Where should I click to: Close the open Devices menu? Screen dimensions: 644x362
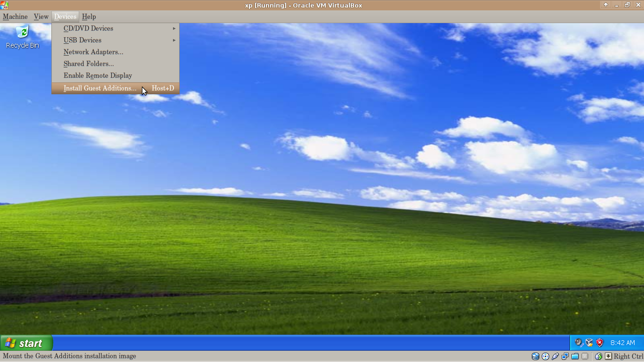[x=65, y=16]
